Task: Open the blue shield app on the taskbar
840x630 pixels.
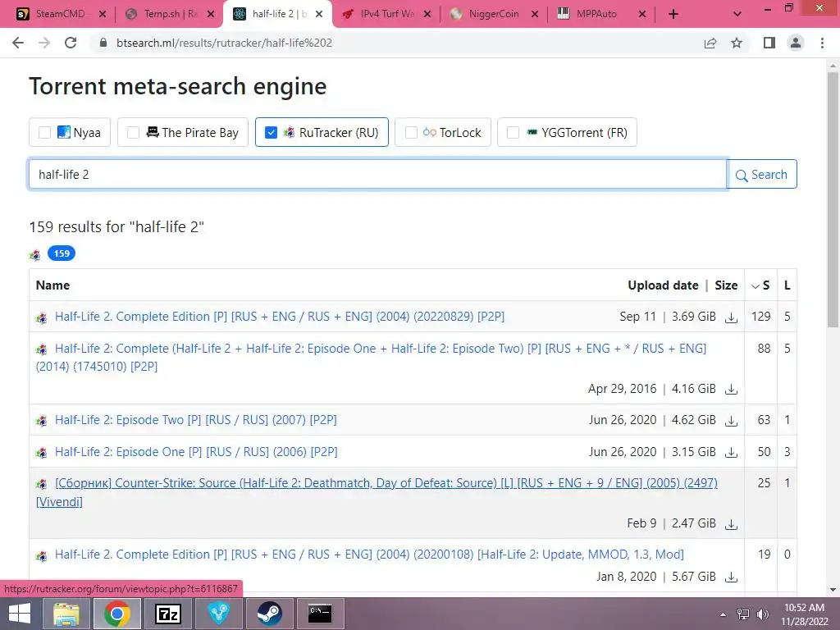Action: tap(218, 614)
